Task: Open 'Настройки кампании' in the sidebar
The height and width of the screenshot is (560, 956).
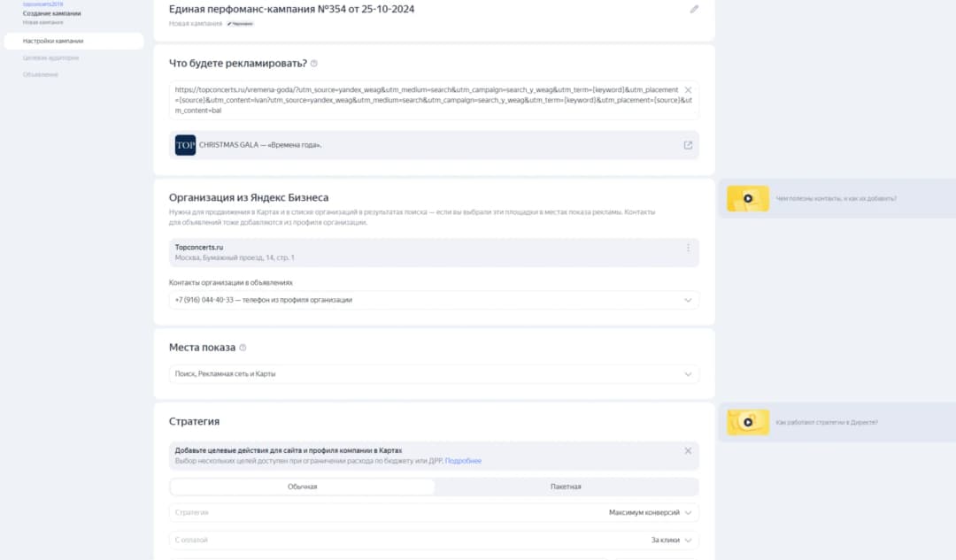Action: click(73, 41)
